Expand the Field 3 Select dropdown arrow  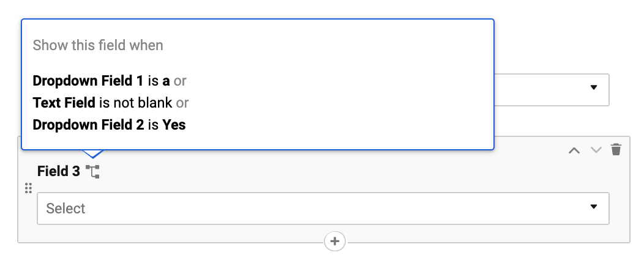tap(593, 207)
